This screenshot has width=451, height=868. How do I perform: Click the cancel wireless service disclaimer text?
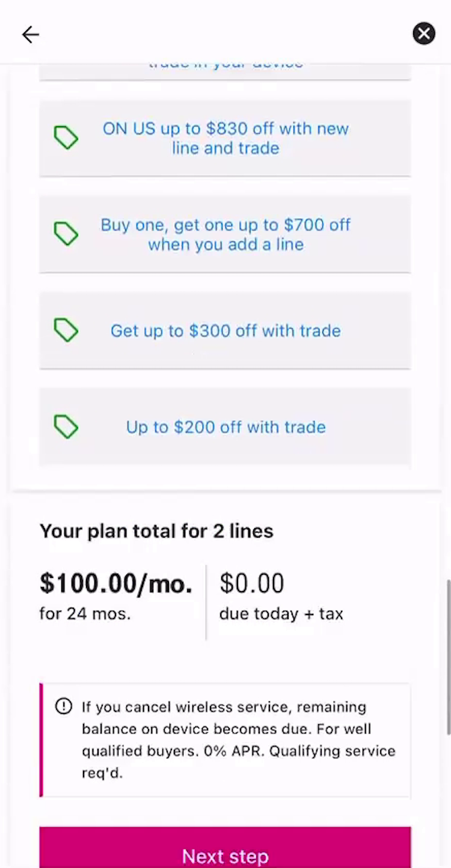pos(238,740)
